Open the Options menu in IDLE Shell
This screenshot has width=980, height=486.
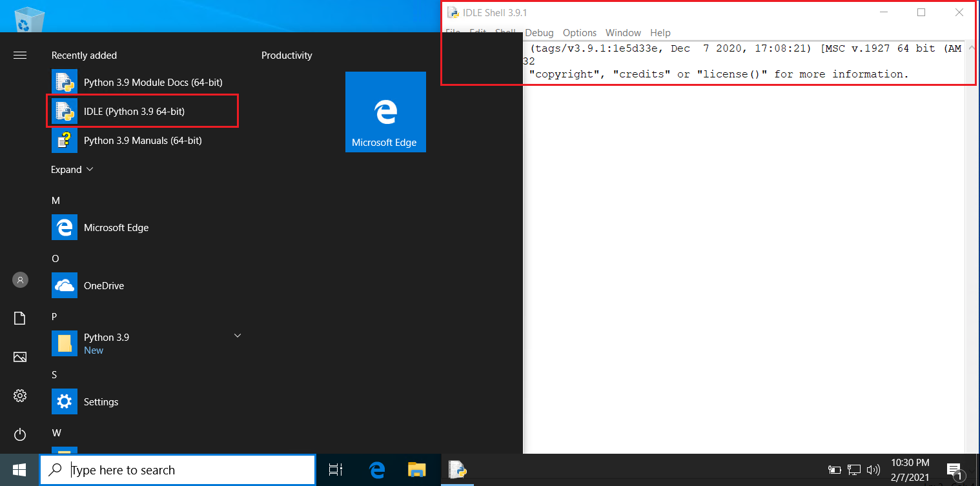tap(580, 33)
